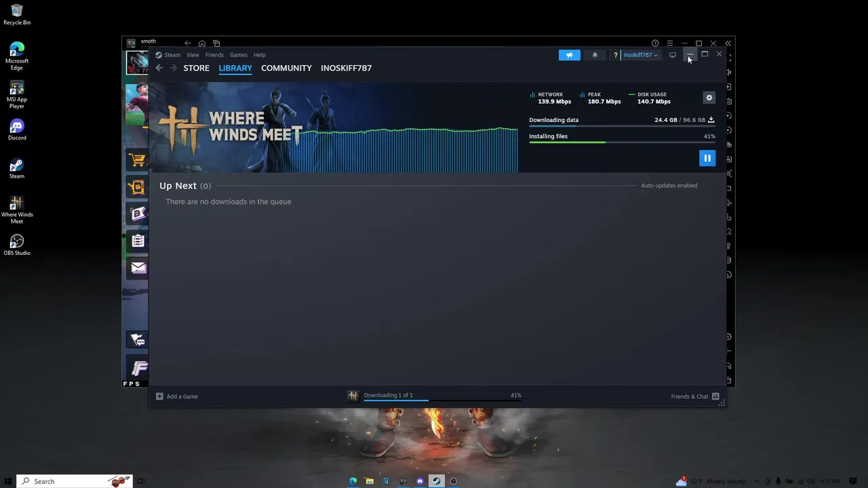Click clipboard list icon in MSI App Player

(138, 241)
